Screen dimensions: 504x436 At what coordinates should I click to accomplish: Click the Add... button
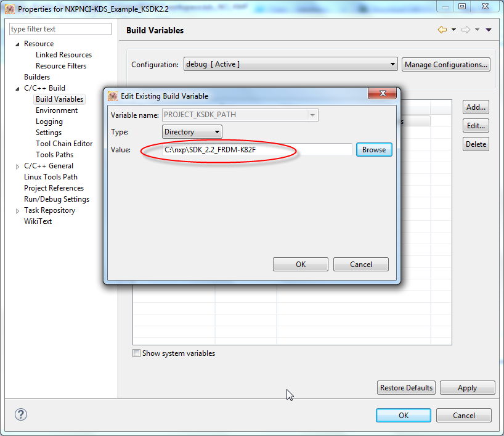476,107
